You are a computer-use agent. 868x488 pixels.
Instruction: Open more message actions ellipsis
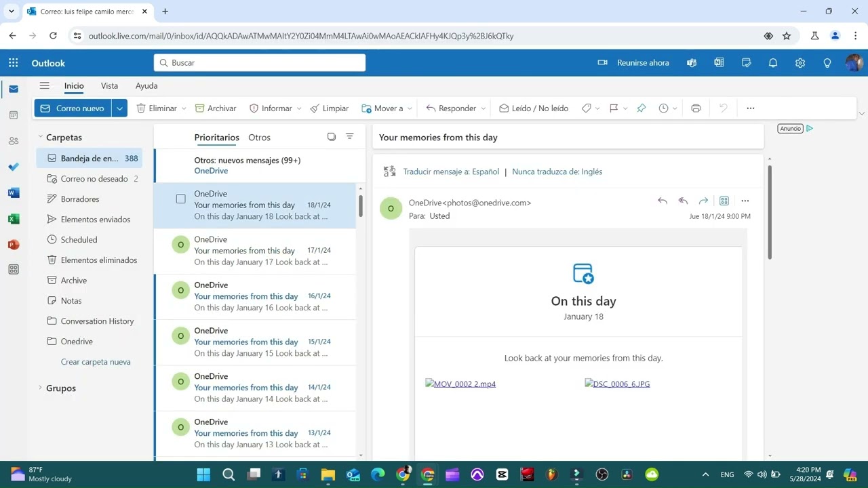click(x=745, y=201)
